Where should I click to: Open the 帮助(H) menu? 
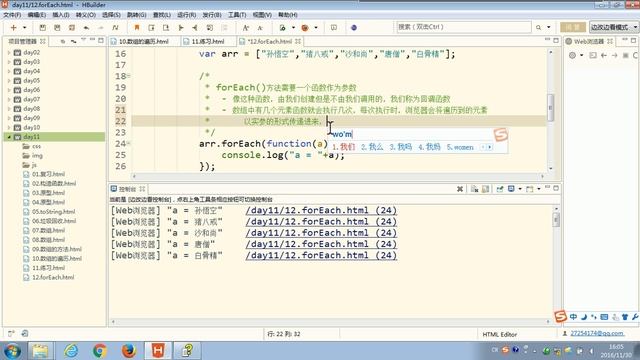click(288, 15)
